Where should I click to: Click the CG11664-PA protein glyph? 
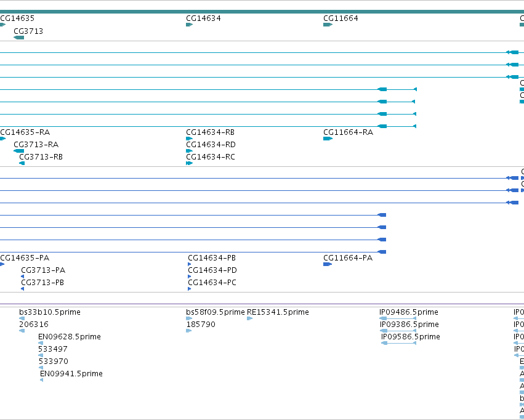point(328,264)
